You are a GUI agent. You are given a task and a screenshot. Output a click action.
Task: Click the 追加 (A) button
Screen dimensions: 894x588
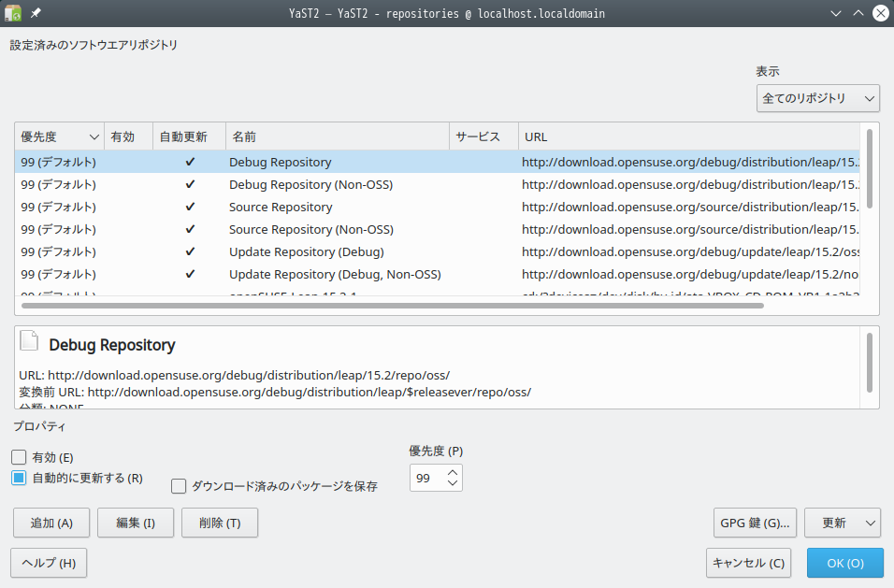(x=51, y=523)
